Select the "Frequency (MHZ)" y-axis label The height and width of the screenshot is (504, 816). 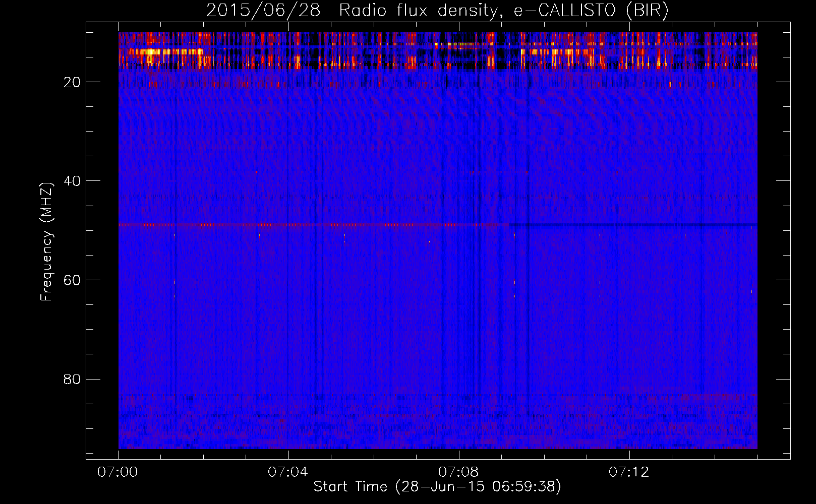point(46,242)
